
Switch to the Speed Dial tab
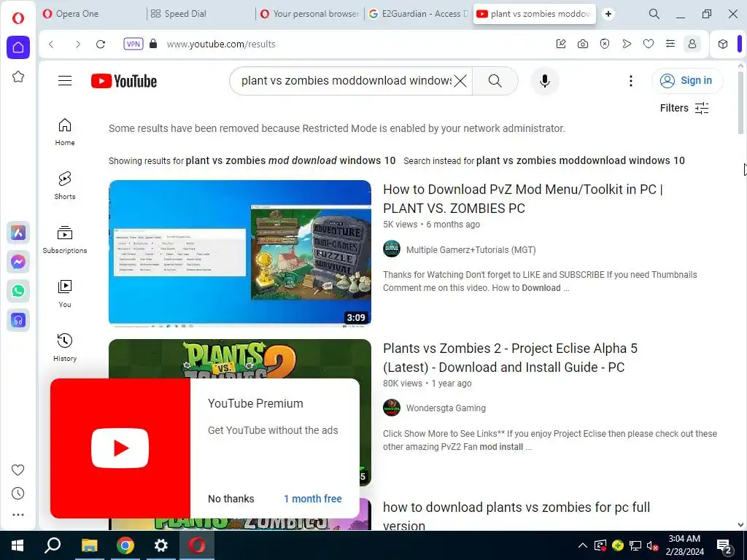[201, 14]
